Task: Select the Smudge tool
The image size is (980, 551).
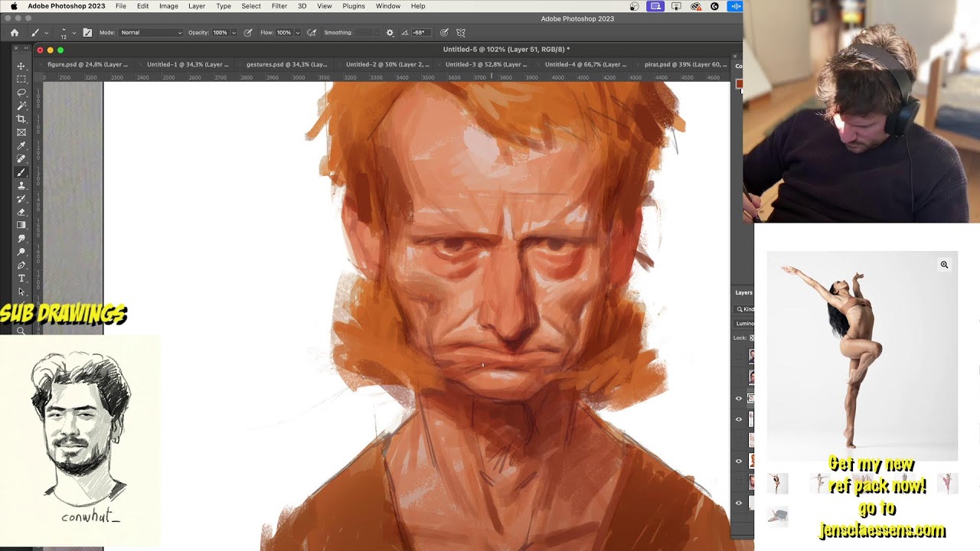Action: (21, 238)
